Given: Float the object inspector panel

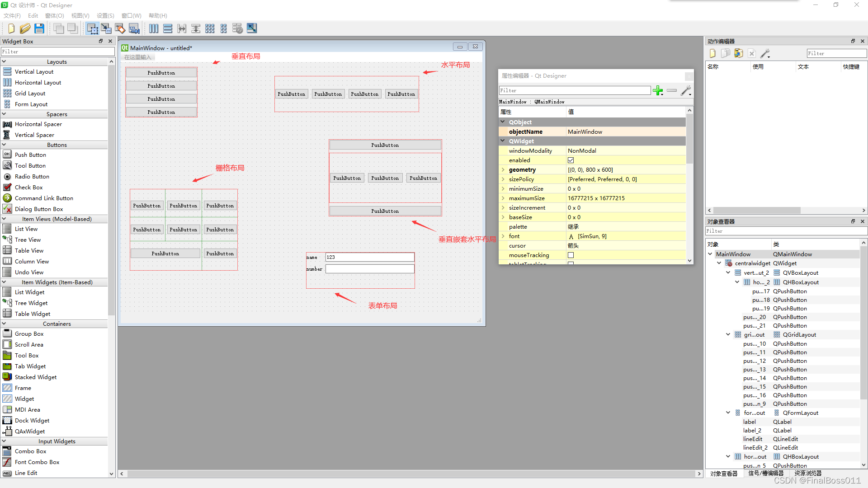Looking at the screenshot, I should 853,221.
